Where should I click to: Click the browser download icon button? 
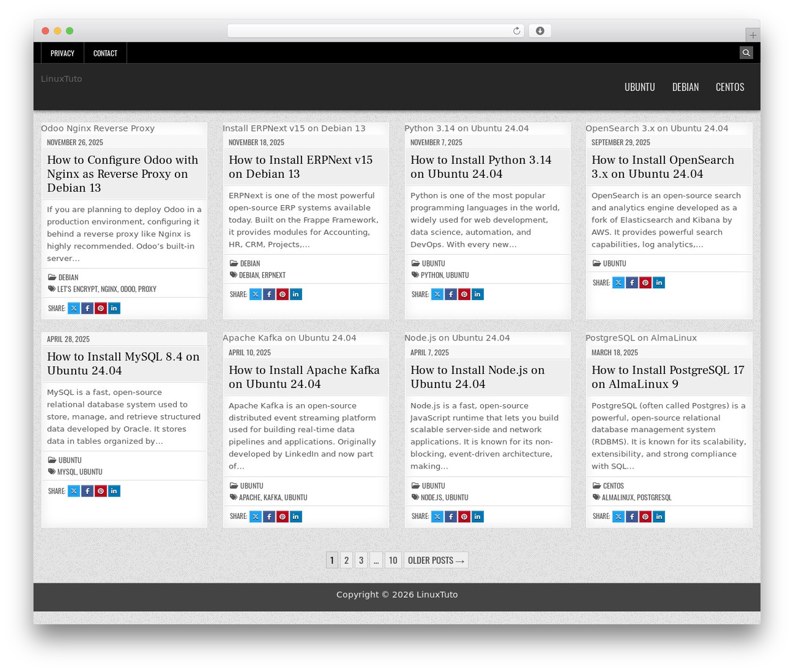coord(540,31)
